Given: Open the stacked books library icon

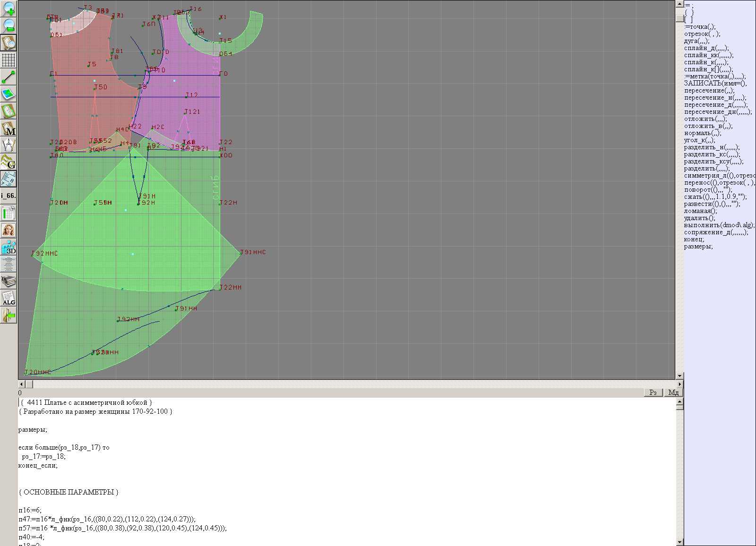Looking at the screenshot, I should point(9,282).
